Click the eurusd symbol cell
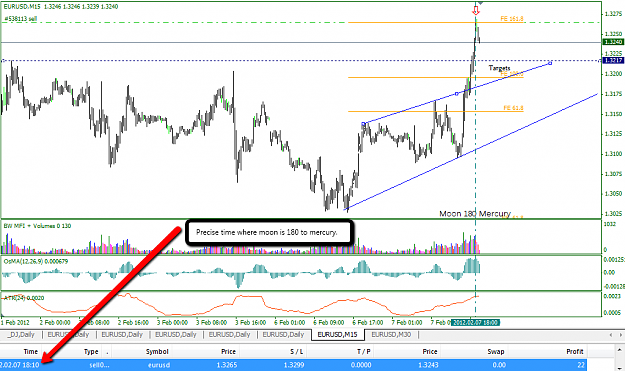This screenshot has width=625, height=371. pos(159,365)
